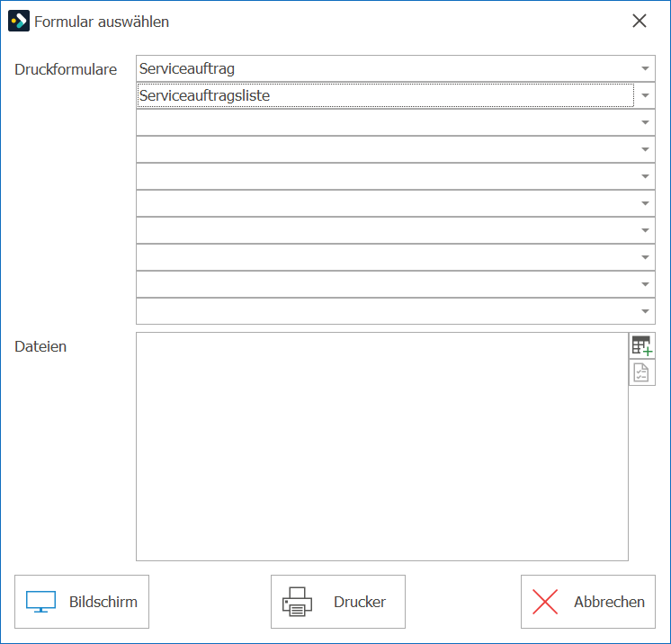Click inside the Dateien file list area
This screenshot has height=644, width=671.
(382, 446)
